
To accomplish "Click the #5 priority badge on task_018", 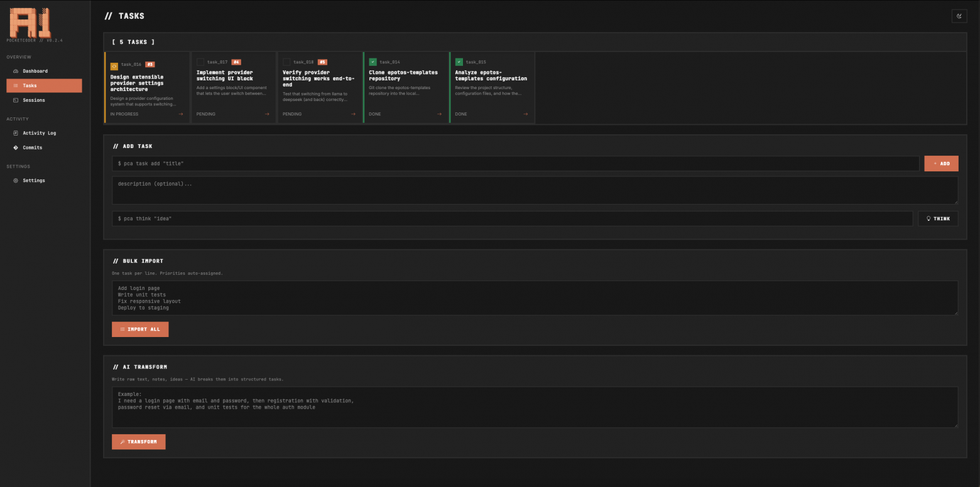I will pyautogui.click(x=322, y=62).
